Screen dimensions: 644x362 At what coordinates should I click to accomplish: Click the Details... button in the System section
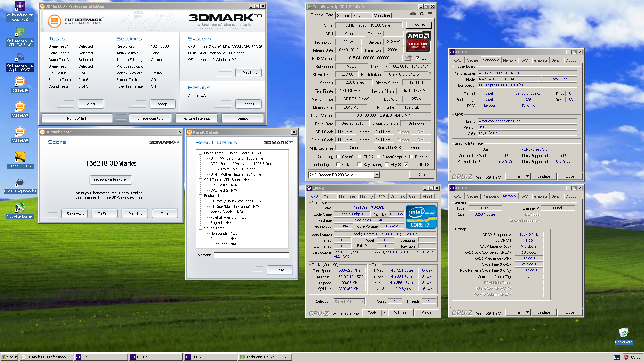tap(249, 73)
